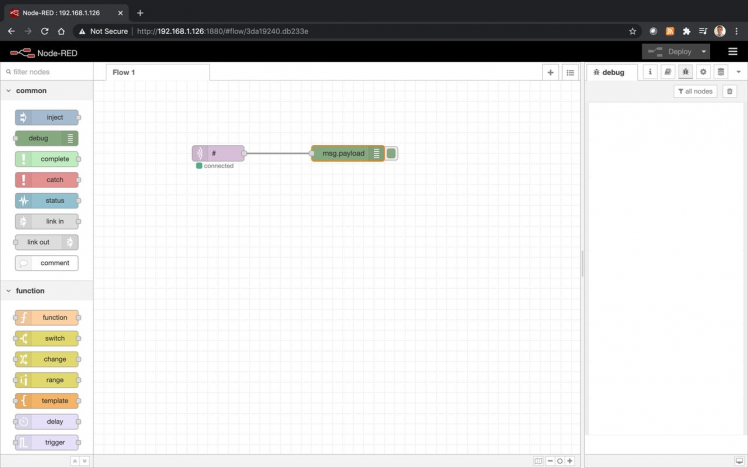Click the add new flow plus icon
Screen dimensions: 748x468
[x=550, y=72]
